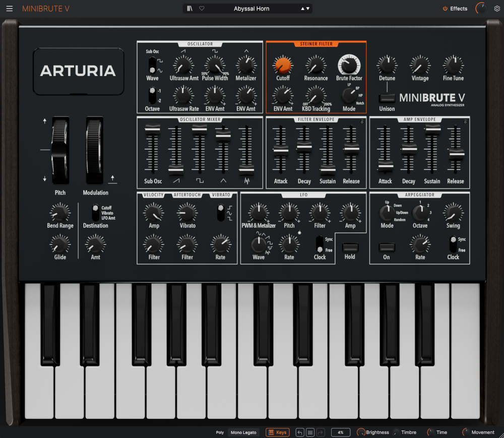Open the hamburger menu top-left
Image resolution: width=504 pixels, height=438 pixels.
(x=9, y=8)
